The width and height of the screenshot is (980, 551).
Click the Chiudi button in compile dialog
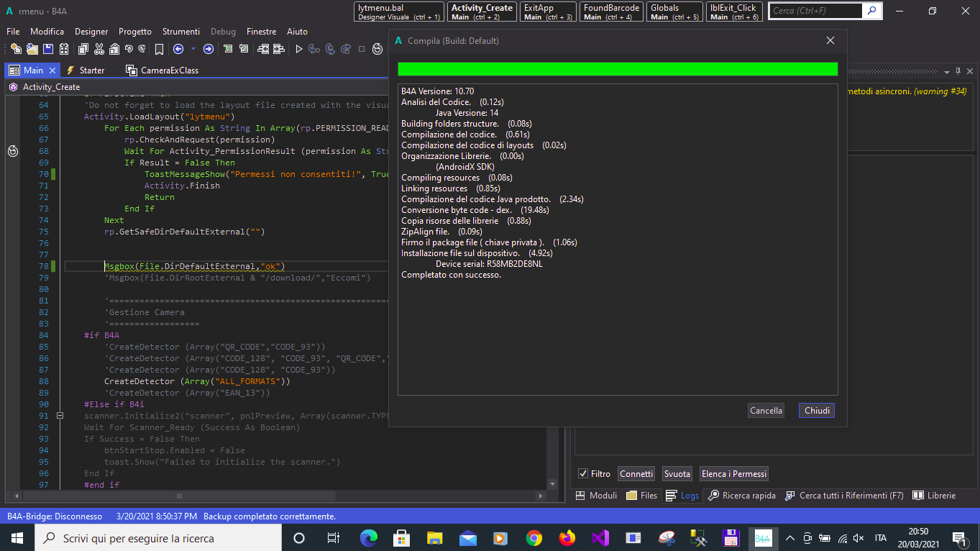816,411
